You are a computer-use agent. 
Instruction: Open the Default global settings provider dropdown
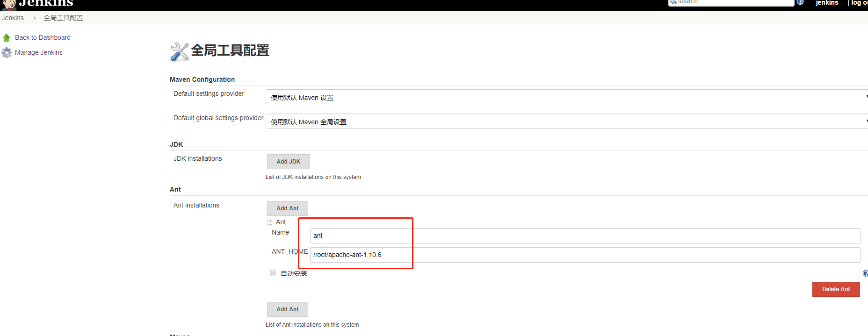(x=567, y=122)
